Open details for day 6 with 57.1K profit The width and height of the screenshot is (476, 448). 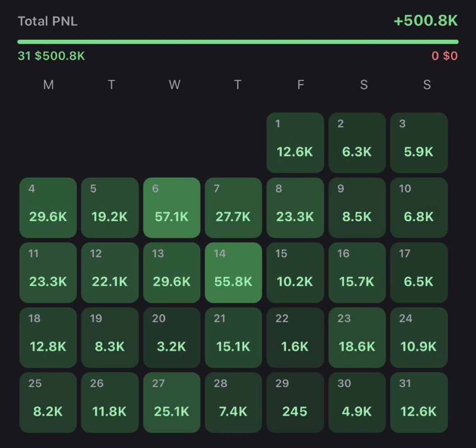pos(171,208)
